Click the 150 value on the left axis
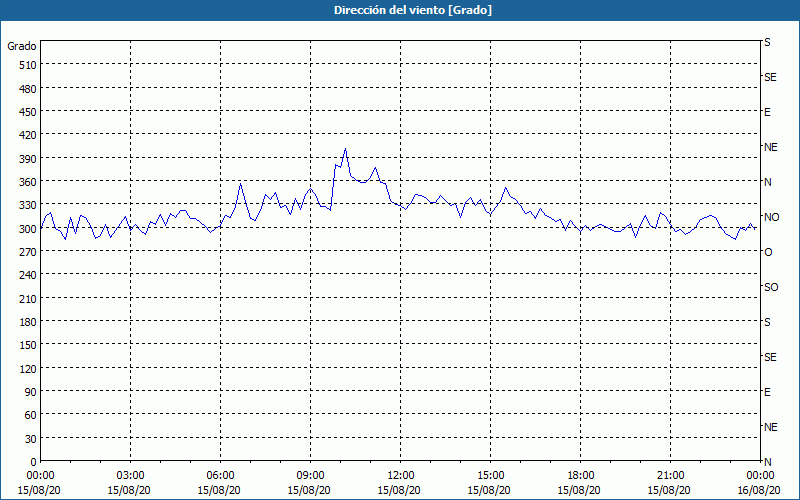Screen dimensions: 800x500 (x=28, y=345)
